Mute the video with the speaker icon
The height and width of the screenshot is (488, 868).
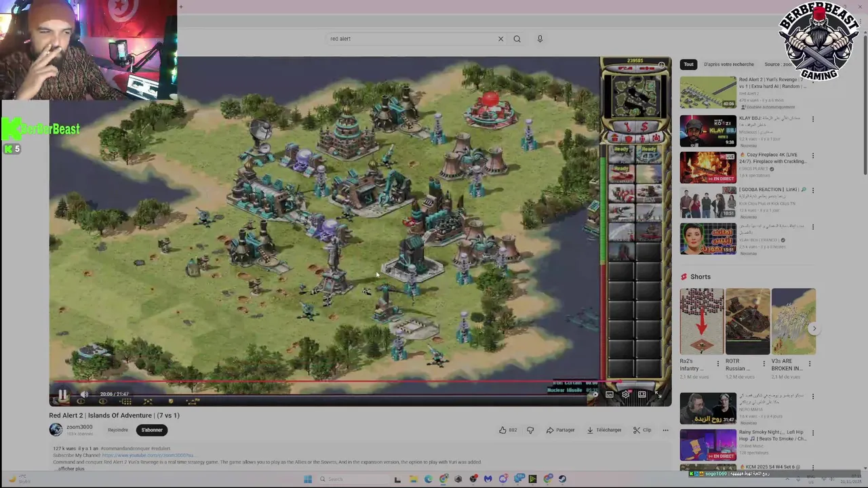(84, 394)
